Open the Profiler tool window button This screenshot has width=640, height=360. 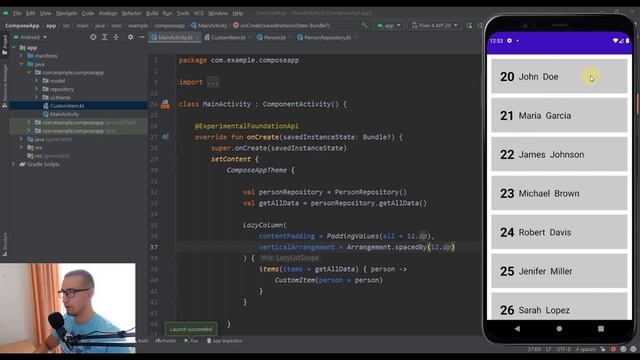click(x=166, y=340)
